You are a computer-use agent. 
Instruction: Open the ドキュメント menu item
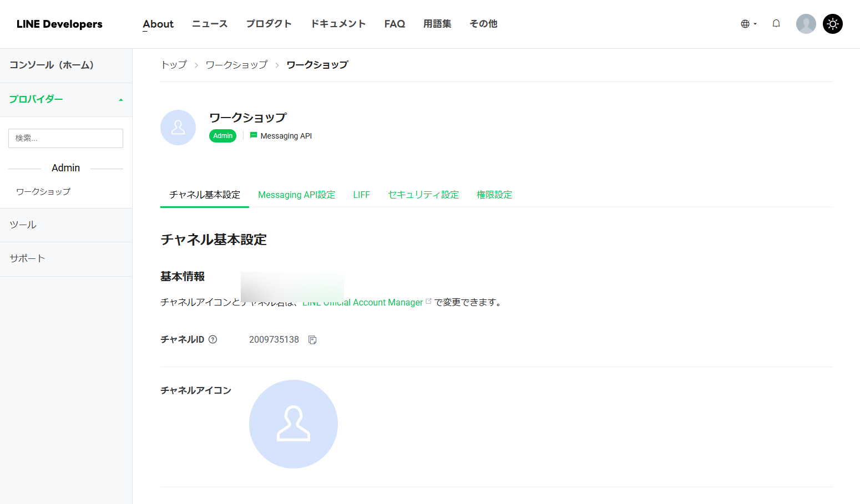point(338,24)
